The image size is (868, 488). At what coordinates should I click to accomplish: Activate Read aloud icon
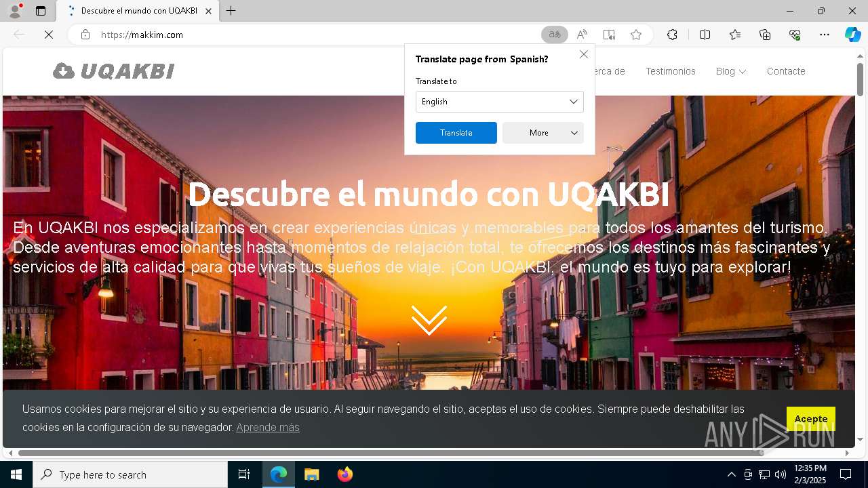[x=582, y=35]
